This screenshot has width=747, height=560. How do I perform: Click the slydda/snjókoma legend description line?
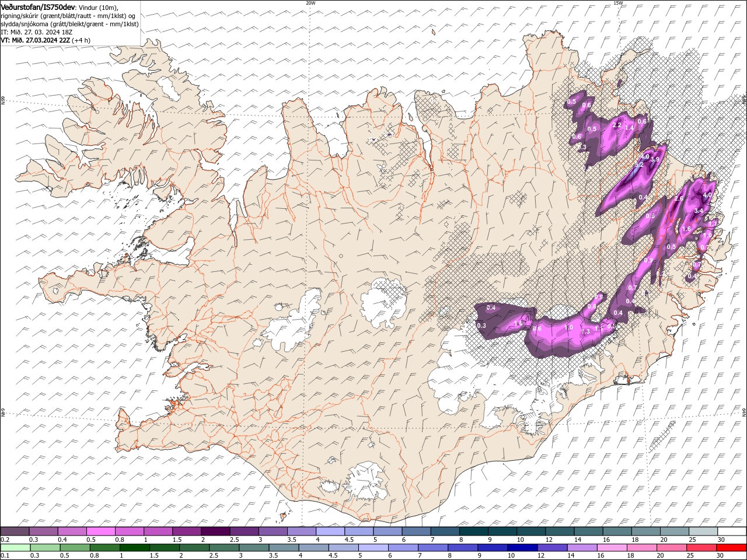(x=69, y=24)
